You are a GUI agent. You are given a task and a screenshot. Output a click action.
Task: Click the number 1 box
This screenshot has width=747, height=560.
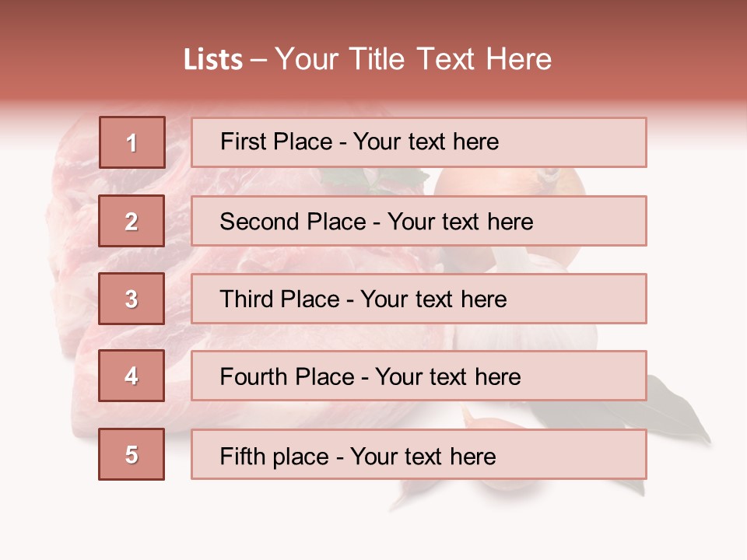[132, 142]
